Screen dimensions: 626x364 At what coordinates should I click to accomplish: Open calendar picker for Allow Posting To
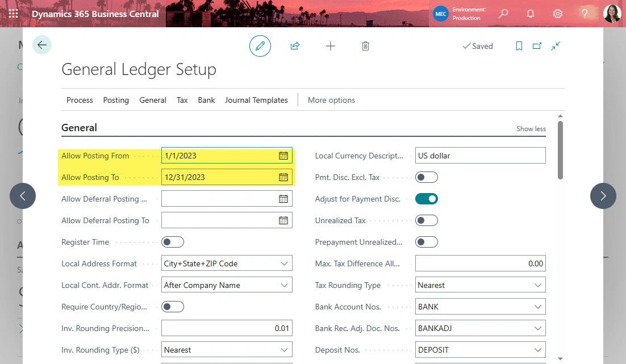283,177
